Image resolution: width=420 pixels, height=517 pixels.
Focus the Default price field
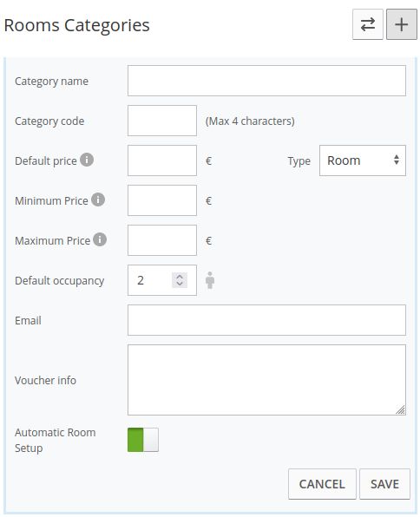tap(162, 160)
